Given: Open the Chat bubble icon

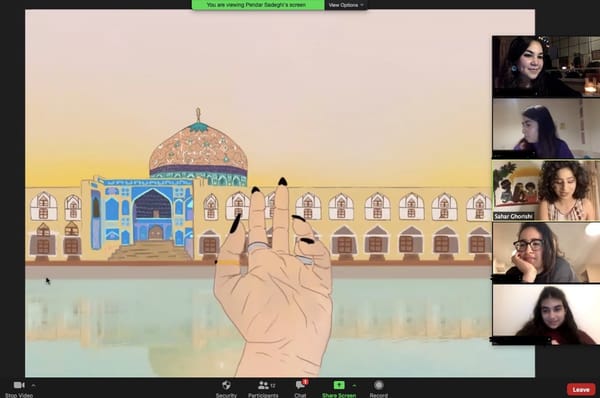Looking at the screenshot, I should (x=300, y=385).
